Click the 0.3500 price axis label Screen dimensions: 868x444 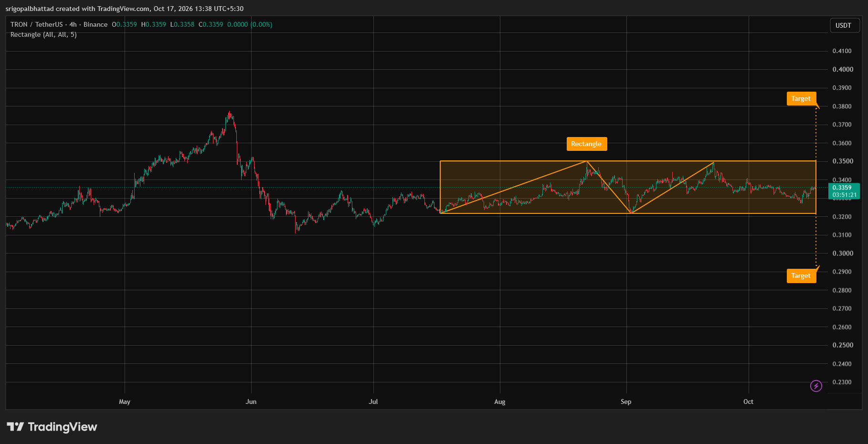click(x=843, y=161)
